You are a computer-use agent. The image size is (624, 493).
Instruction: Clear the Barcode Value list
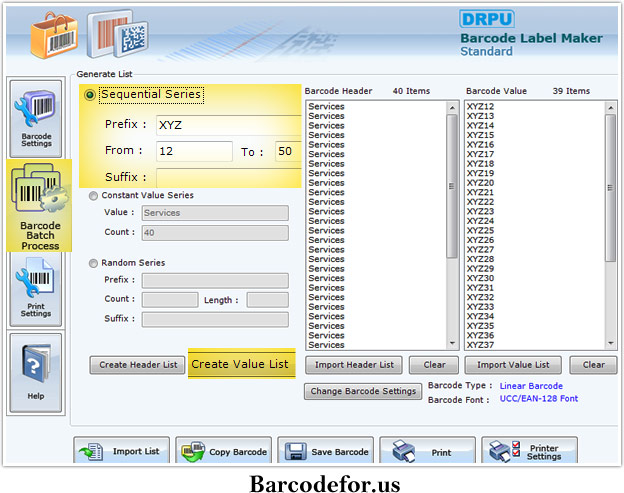click(593, 365)
